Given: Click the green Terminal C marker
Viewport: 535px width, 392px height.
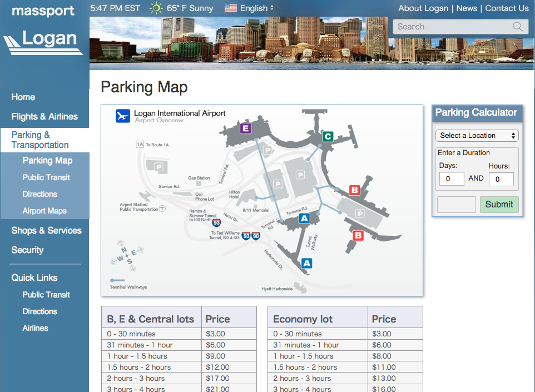Looking at the screenshot, I should click(328, 136).
